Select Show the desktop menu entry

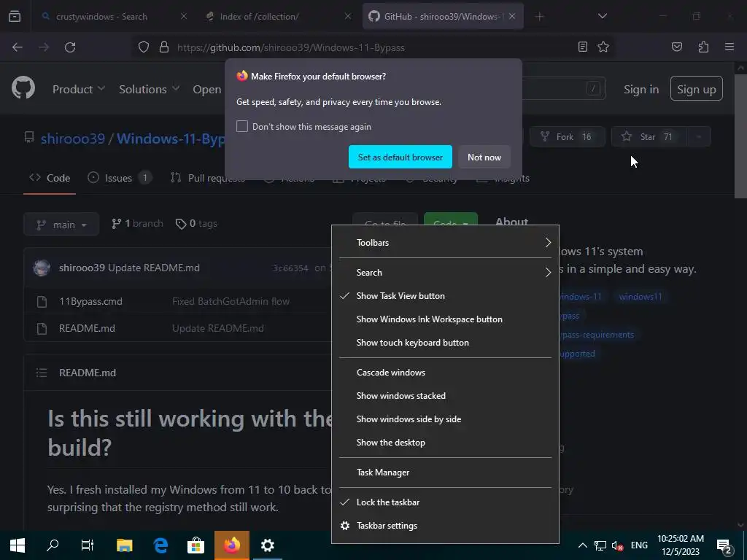[445, 443]
